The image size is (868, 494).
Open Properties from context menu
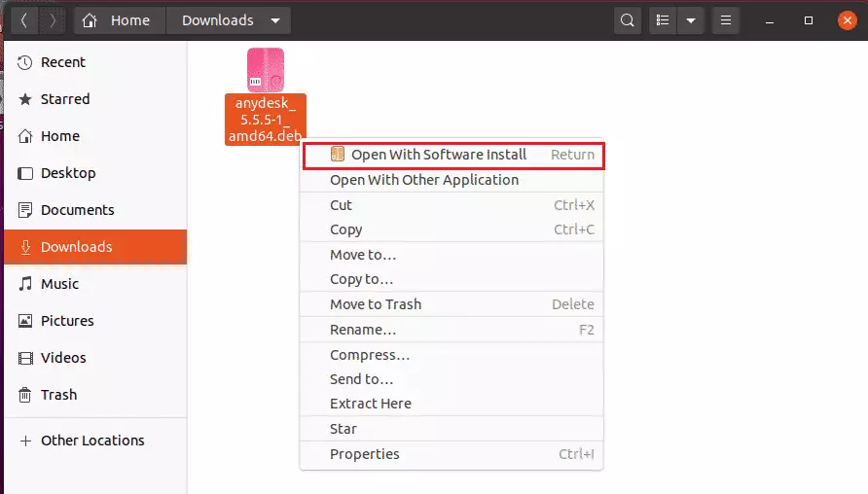coord(452,454)
